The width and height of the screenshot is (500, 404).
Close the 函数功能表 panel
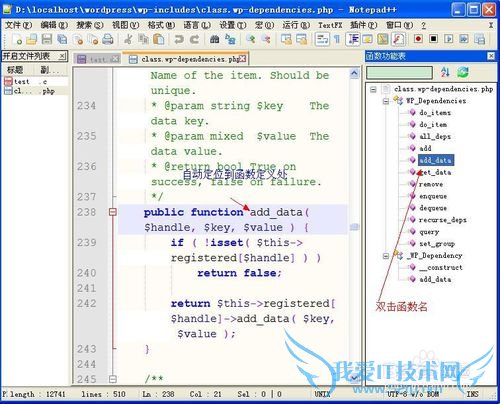(491, 56)
